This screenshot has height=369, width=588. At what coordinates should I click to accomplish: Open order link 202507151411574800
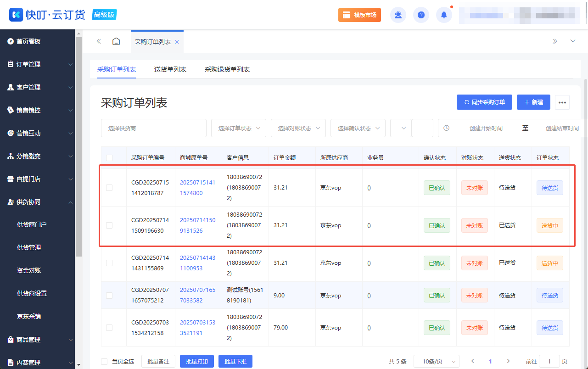point(197,188)
